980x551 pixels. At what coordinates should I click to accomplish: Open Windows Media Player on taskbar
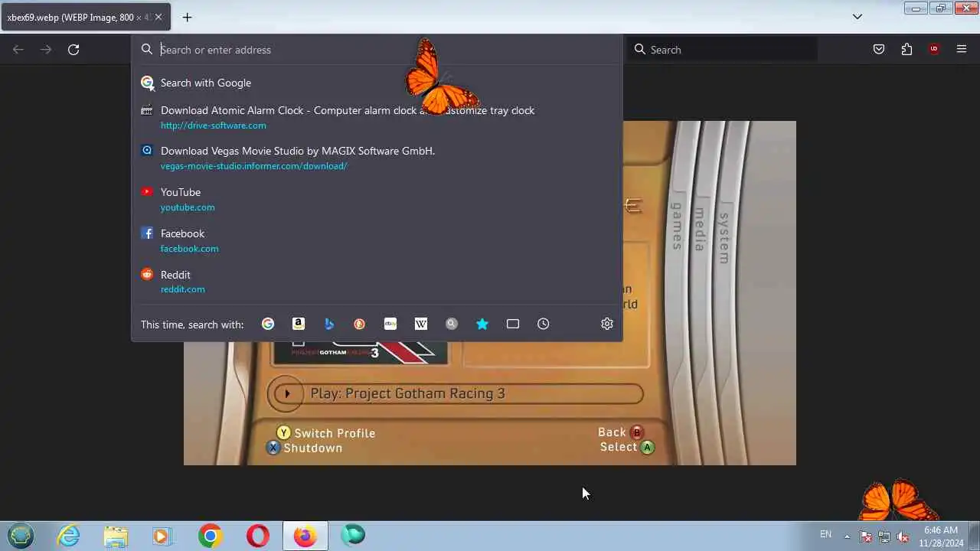coord(162,536)
